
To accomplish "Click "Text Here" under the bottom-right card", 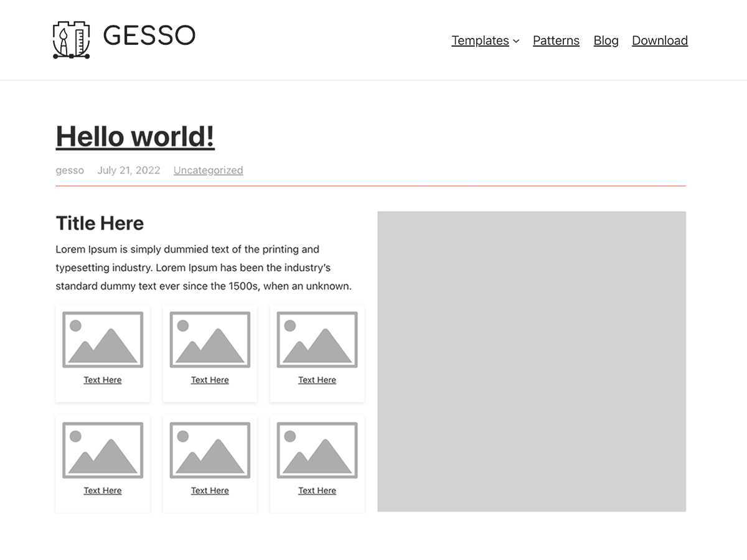I will pos(316,490).
